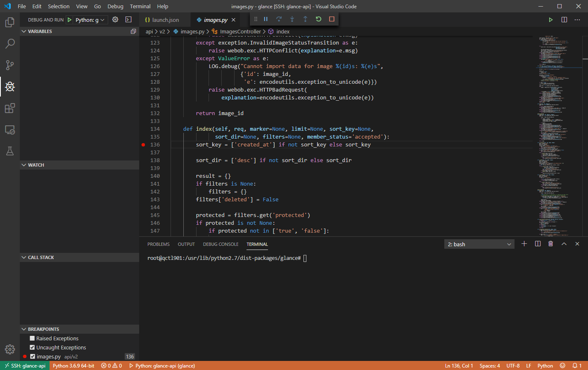The width and height of the screenshot is (588, 370).
Task: Restart the debug session
Action: pos(318,19)
